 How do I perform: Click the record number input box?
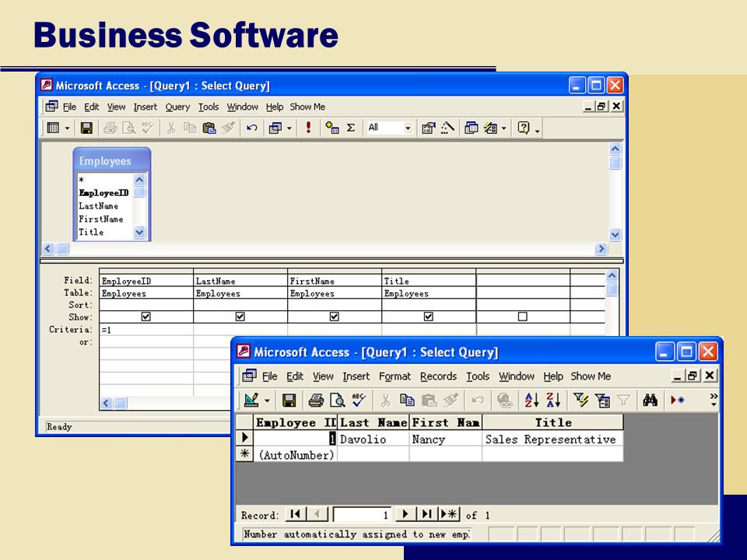(362, 515)
